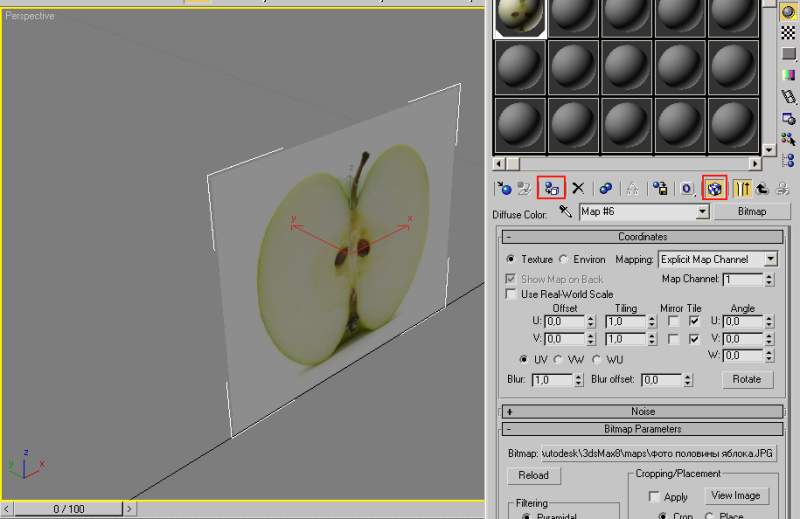The width and height of the screenshot is (800, 519).
Task: Click the Get Material icon
Action: pyautogui.click(x=504, y=189)
